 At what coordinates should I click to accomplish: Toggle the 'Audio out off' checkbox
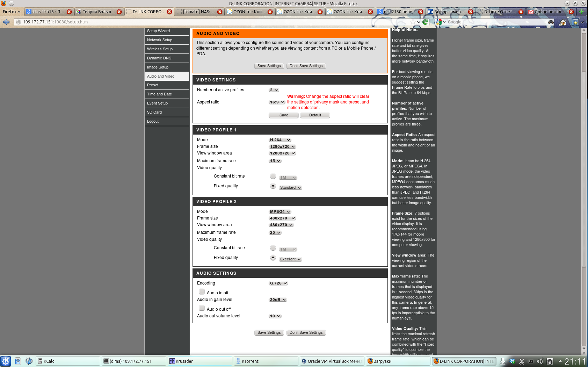tap(202, 308)
